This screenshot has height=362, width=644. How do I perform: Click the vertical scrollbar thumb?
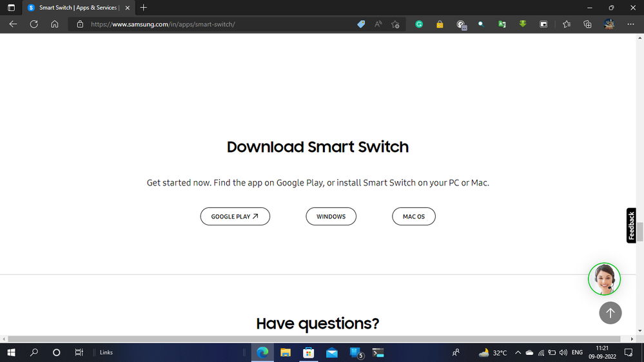click(x=640, y=232)
